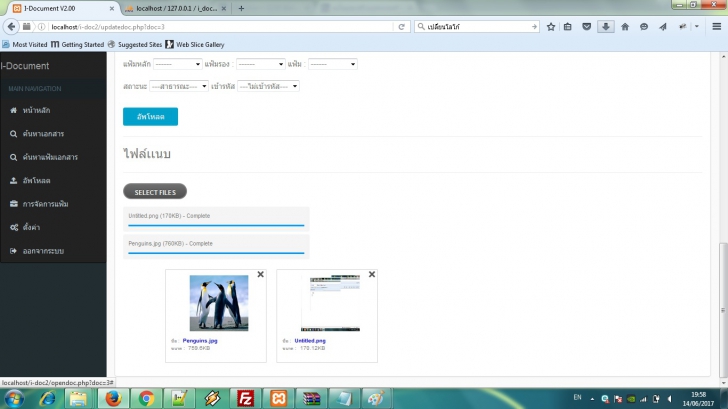728x409 pixels.
Task: Open XAMPP from the taskbar
Action: tap(278, 399)
